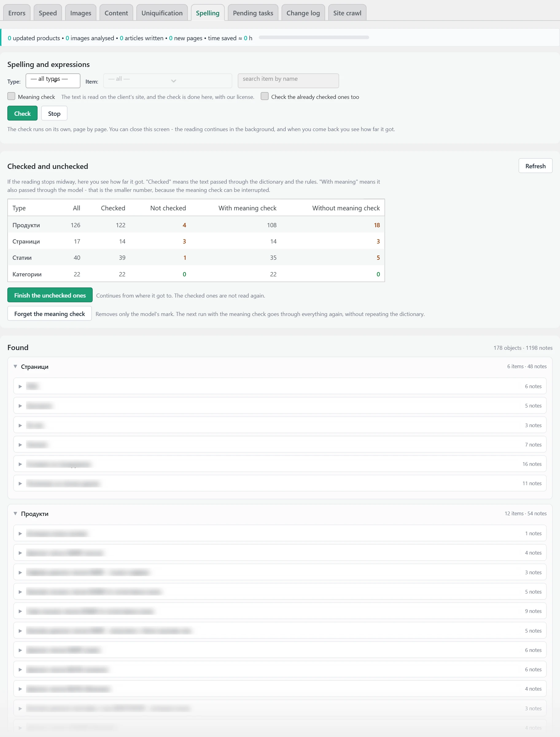This screenshot has width=560, height=737.
Task: Enable the Meaning check checkbox
Action: [x=11, y=96]
